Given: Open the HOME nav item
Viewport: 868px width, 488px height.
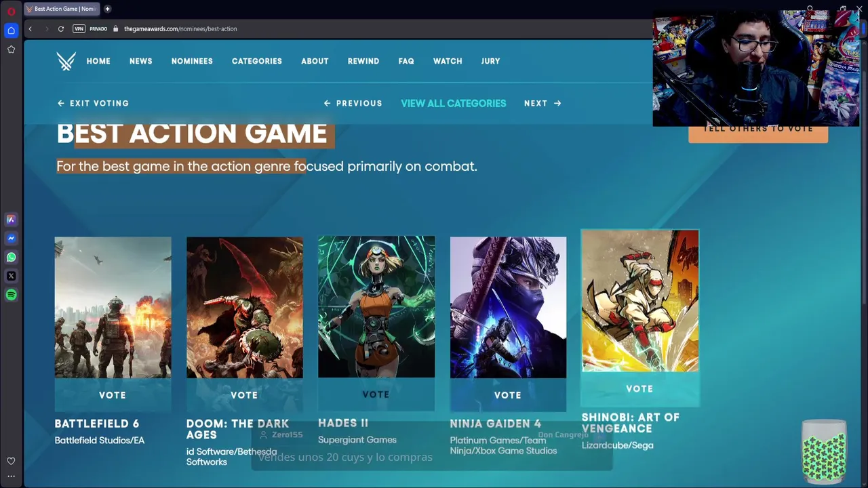Looking at the screenshot, I should click(x=98, y=61).
